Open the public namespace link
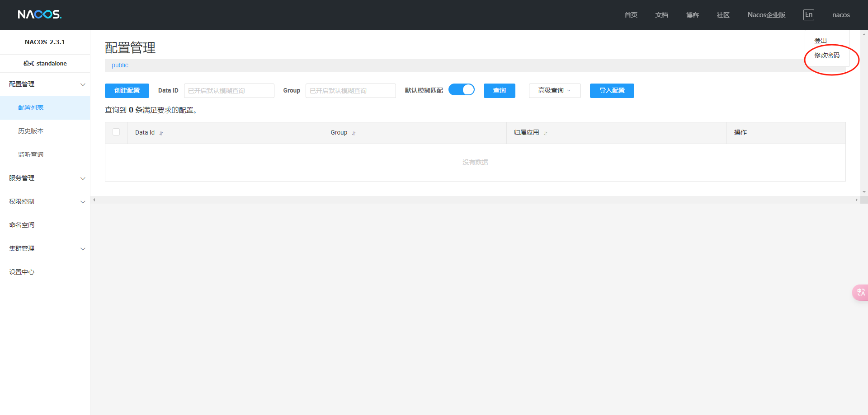Screen dimensions: 868x415 120,65
